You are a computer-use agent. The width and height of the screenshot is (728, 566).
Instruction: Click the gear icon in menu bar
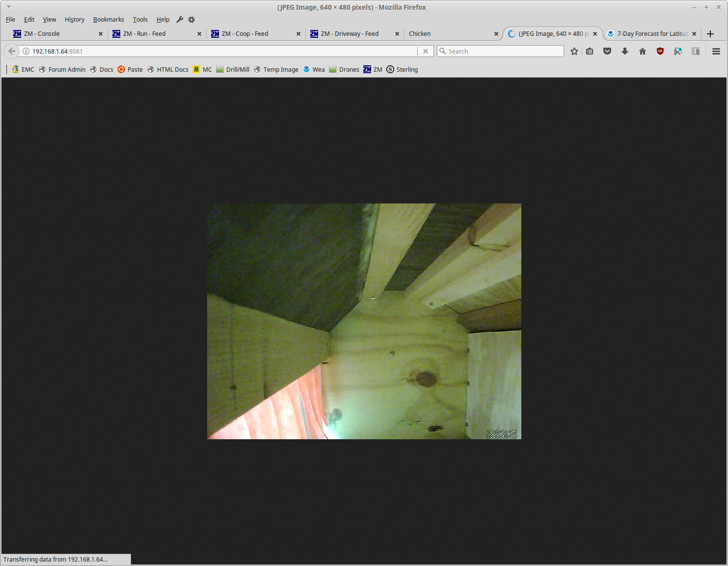pos(191,20)
